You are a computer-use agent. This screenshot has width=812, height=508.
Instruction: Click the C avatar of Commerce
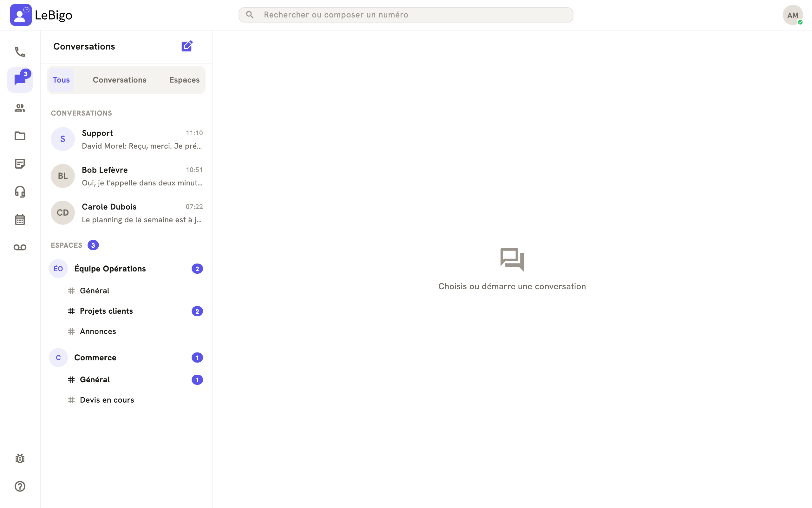coord(58,358)
